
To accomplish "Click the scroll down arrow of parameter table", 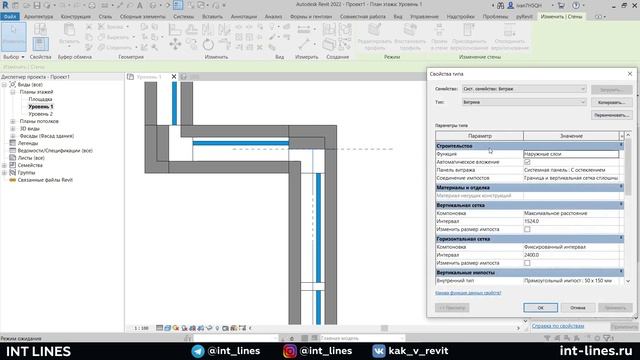I will tap(628, 281).
